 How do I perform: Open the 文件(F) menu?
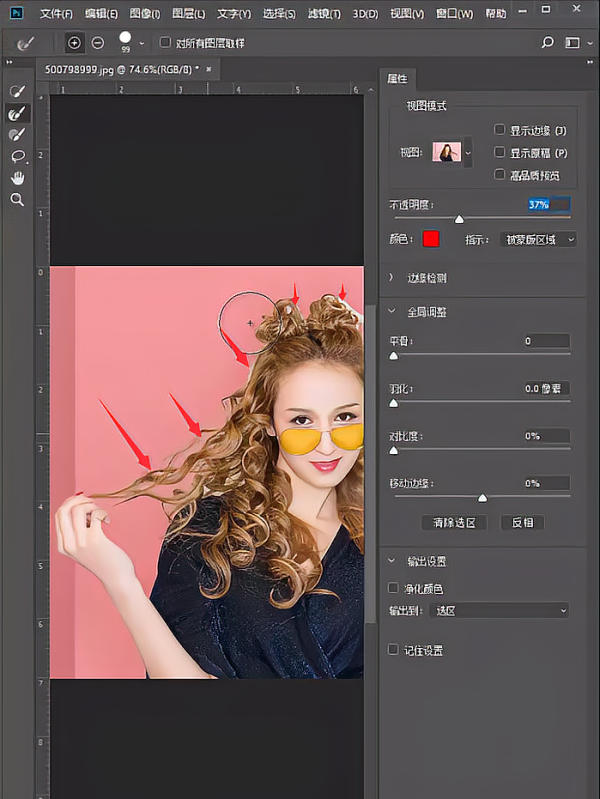point(57,14)
